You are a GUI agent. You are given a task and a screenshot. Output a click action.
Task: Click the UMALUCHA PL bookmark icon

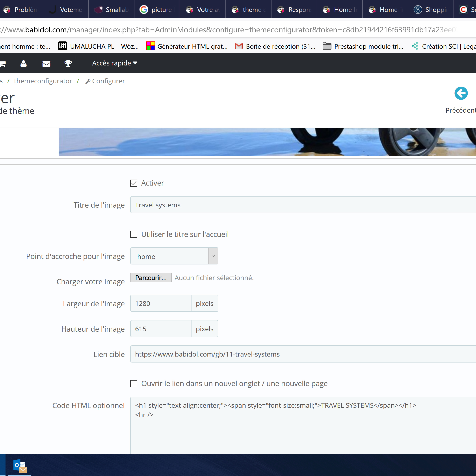[63, 46]
